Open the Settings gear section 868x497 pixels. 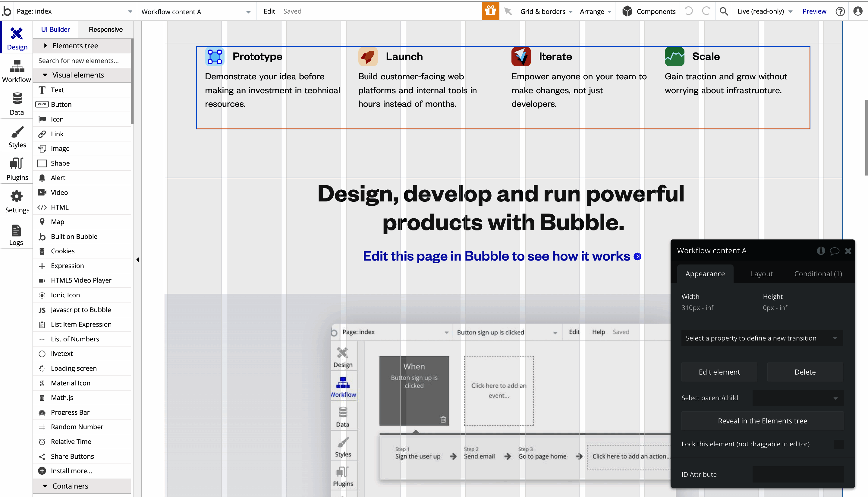17,201
